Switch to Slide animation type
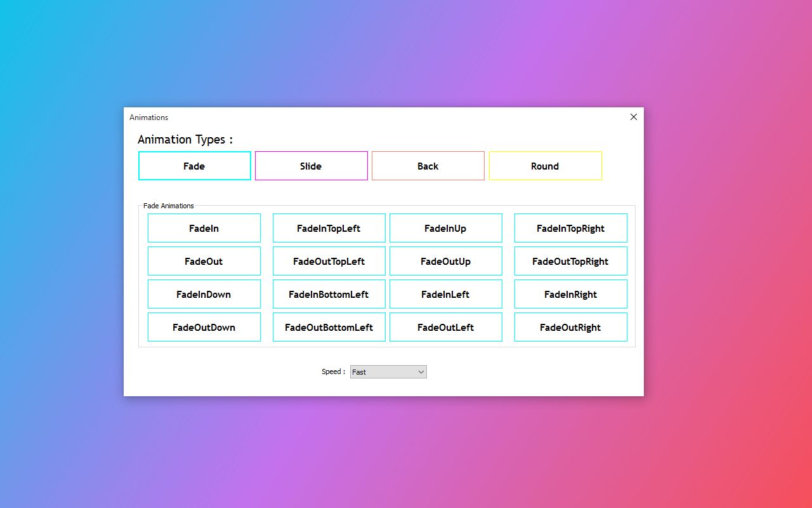 [x=311, y=166]
